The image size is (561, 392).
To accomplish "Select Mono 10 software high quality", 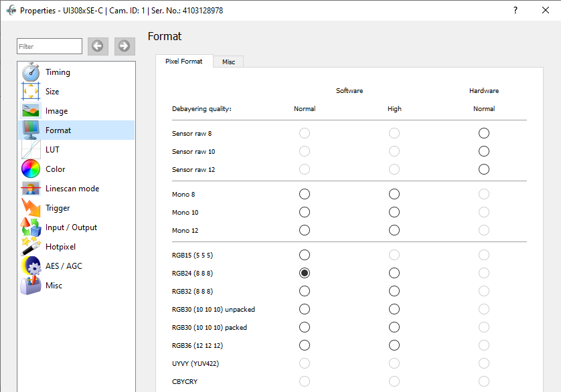I will 394,212.
